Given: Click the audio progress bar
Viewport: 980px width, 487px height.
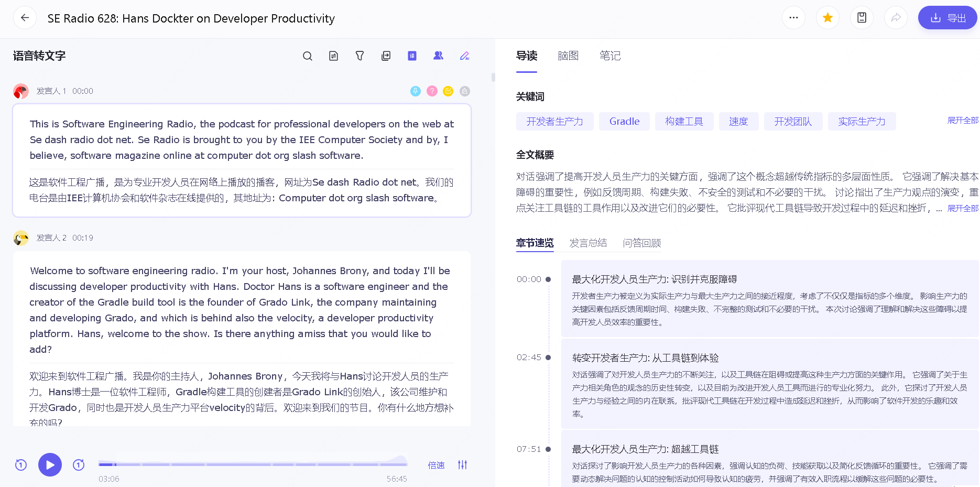Looking at the screenshot, I should pos(253,464).
